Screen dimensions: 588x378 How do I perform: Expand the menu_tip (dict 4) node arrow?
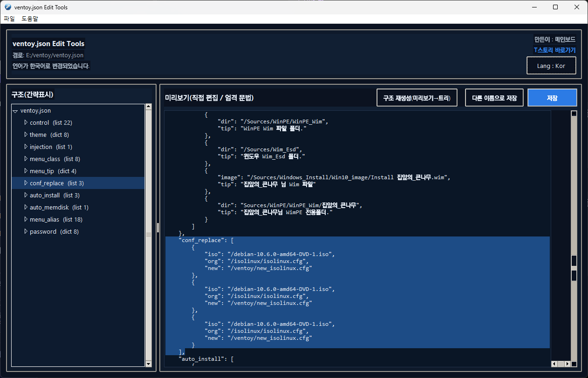[x=26, y=171]
